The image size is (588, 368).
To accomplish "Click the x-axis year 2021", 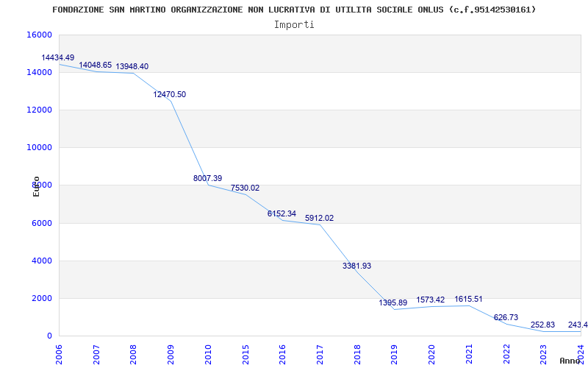I will pos(469,355).
